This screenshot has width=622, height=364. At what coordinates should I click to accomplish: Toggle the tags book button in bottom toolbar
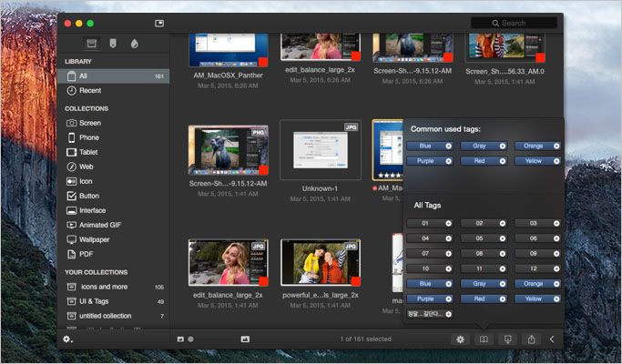click(x=484, y=339)
